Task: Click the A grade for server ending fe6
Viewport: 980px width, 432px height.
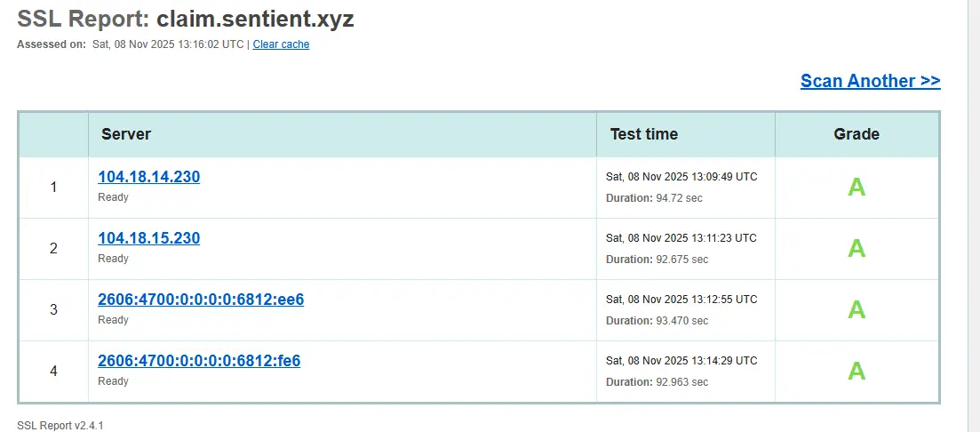Action: click(x=857, y=371)
